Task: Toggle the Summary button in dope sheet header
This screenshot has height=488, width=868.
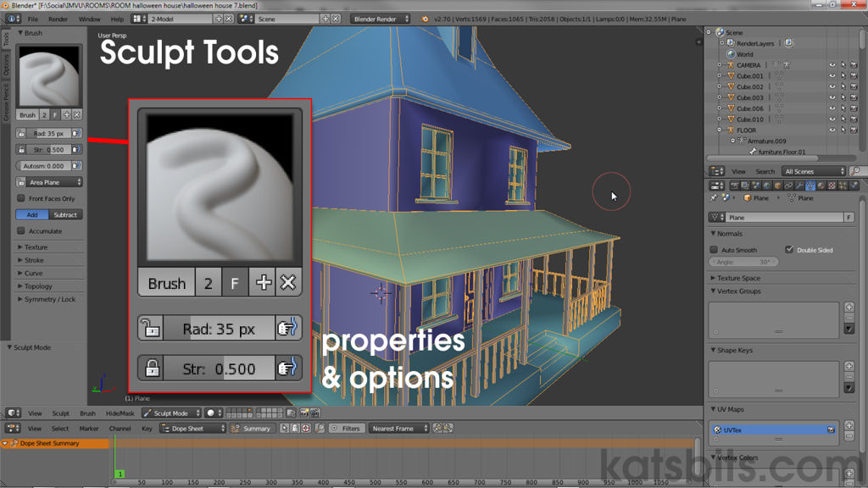Action: coord(252,428)
